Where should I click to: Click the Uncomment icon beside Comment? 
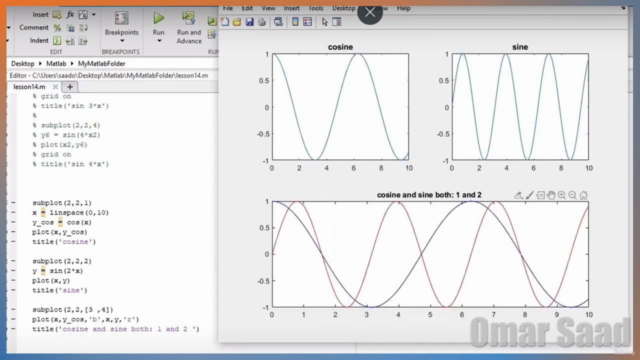(x=70, y=28)
